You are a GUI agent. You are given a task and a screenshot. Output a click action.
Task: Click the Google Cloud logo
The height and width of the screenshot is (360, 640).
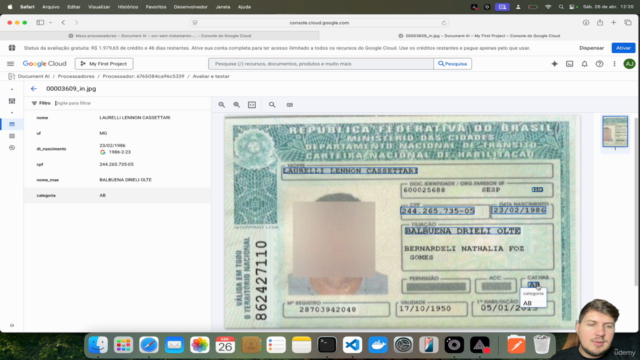click(44, 64)
